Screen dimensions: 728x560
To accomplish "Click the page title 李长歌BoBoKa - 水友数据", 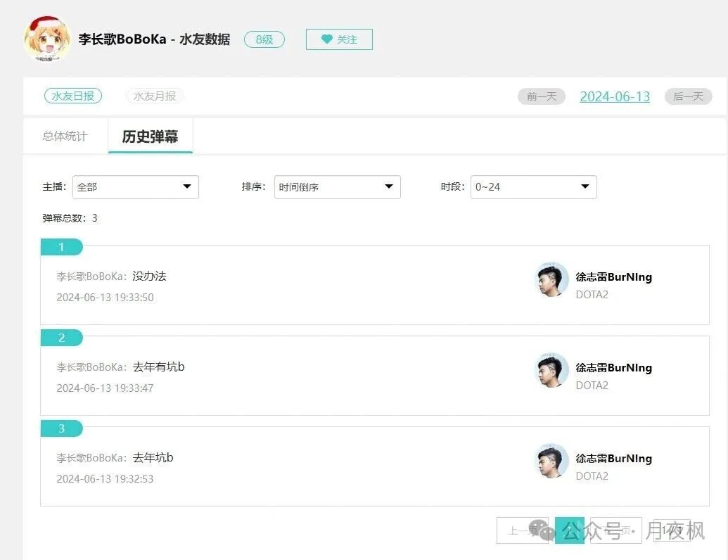I will (154, 39).
